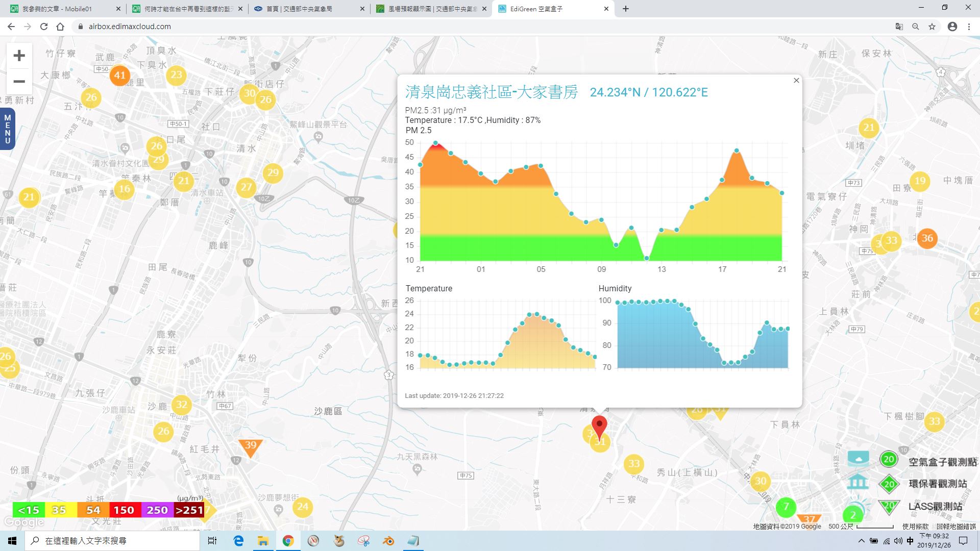This screenshot has height=551, width=980.
Task: Select the yellow 19 sensor marker
Action: [920, 181]
